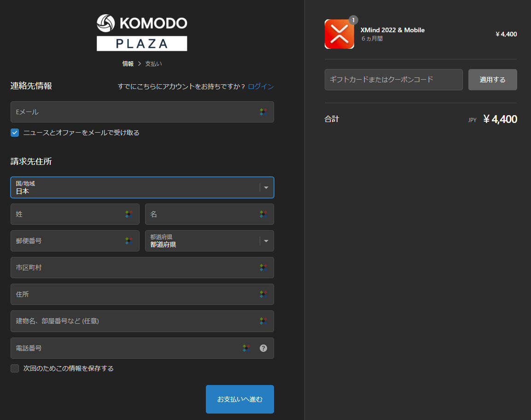Click the ログイン link

click(x=261, y=87)
